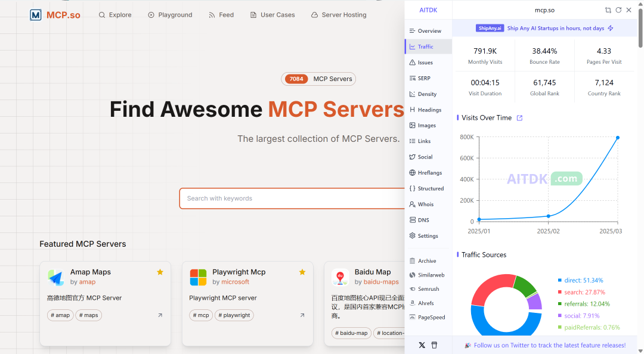
Task: Click the crop/screenshot icon in panel header
Action: 608,10
